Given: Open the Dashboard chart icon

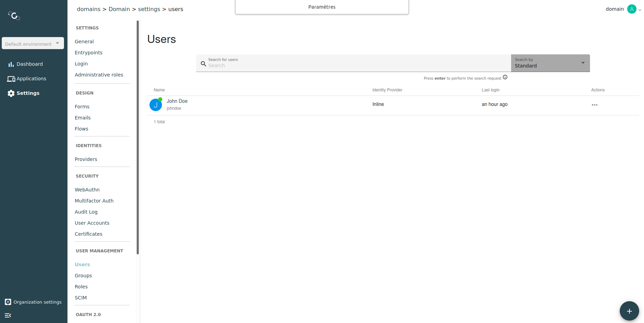Looking at the screenshot, I should pyautogui.click(x=11, y=64).
